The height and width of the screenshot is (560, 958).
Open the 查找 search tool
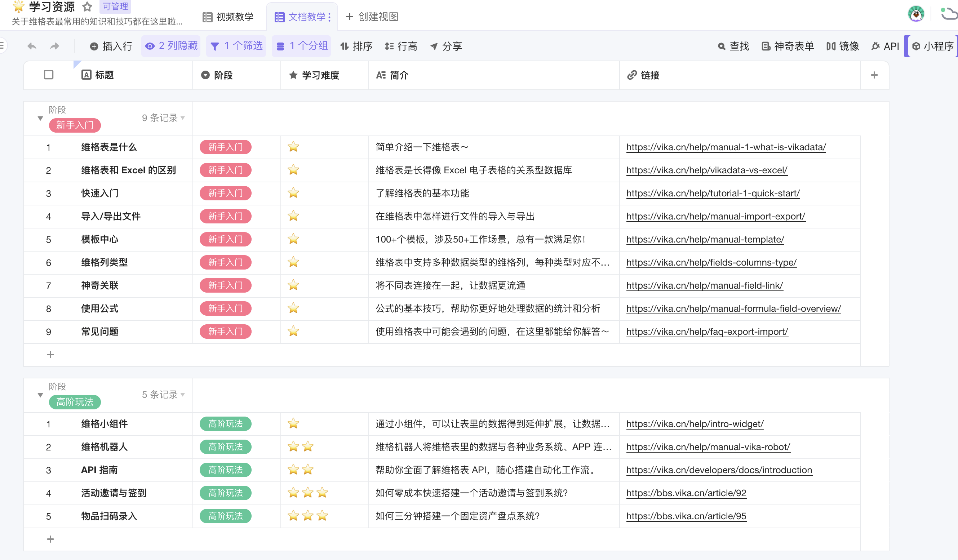733,46
